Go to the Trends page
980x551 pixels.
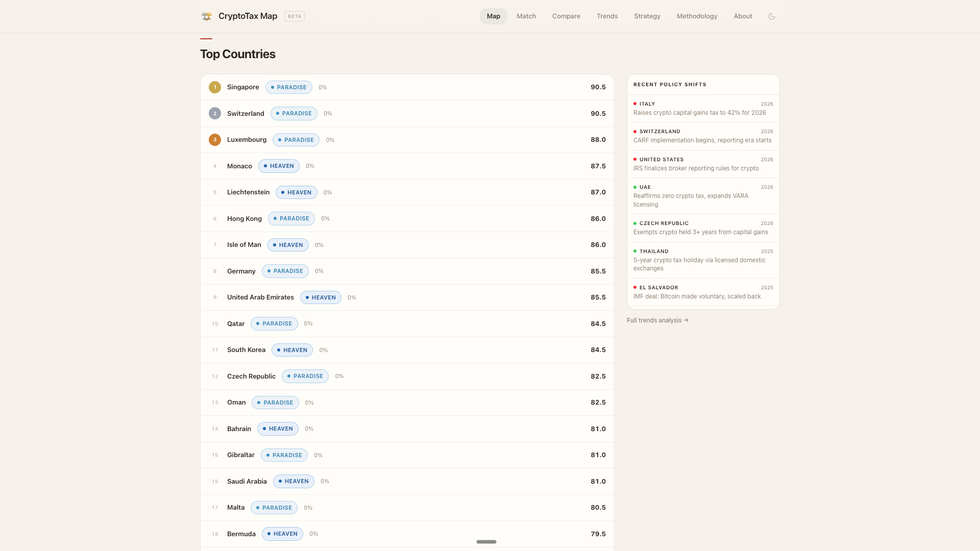click(x=607, y=16)
